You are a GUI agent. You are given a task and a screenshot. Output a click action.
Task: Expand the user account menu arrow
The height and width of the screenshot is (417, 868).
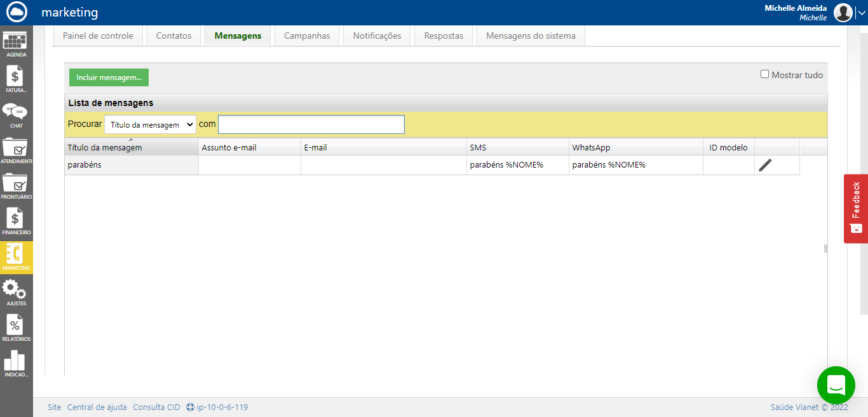[x=861, y=12]
